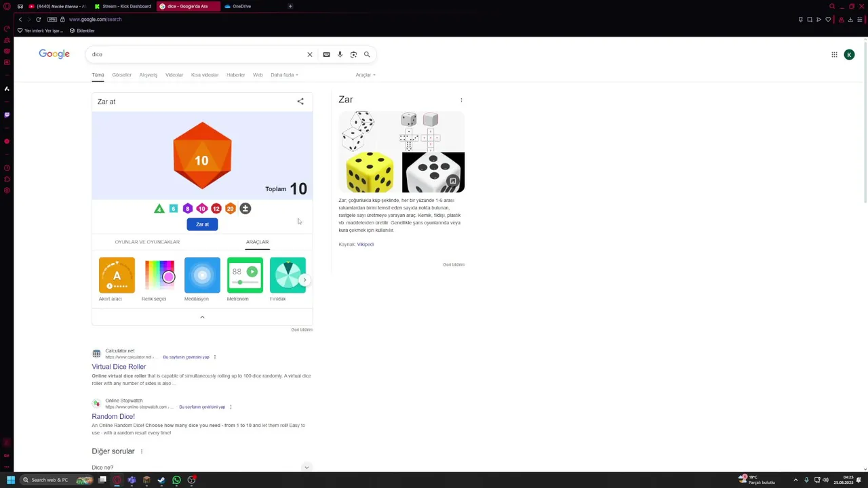This screenshot has height=488, width=868.
Task: Send feedback via Geri bildirim under widget
Action: tap(302, 329)
